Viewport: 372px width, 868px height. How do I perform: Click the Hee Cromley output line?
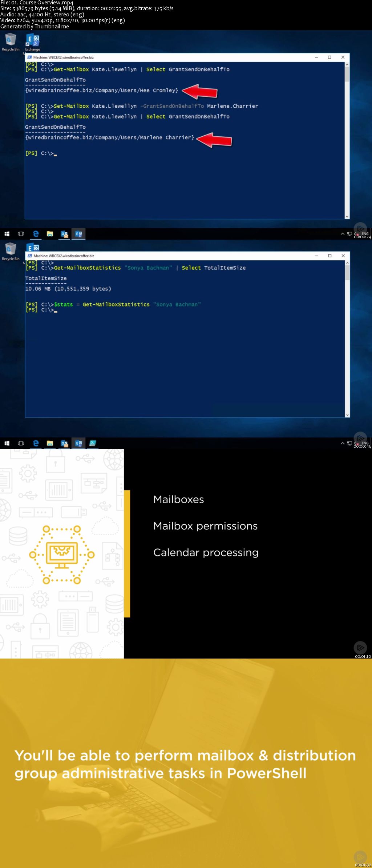(102, 90)
